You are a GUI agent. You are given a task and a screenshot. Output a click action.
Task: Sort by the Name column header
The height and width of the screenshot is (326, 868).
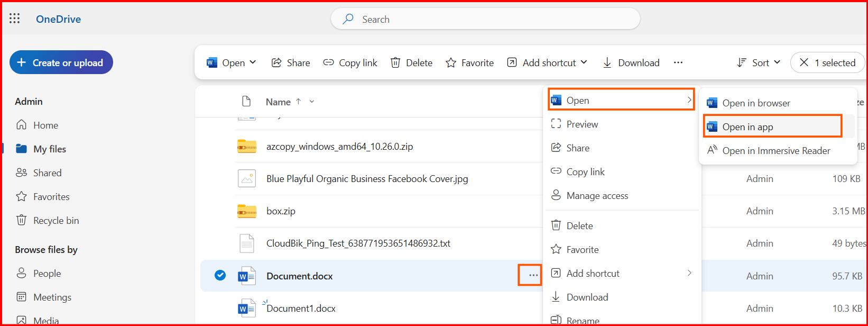click(278, 102)
